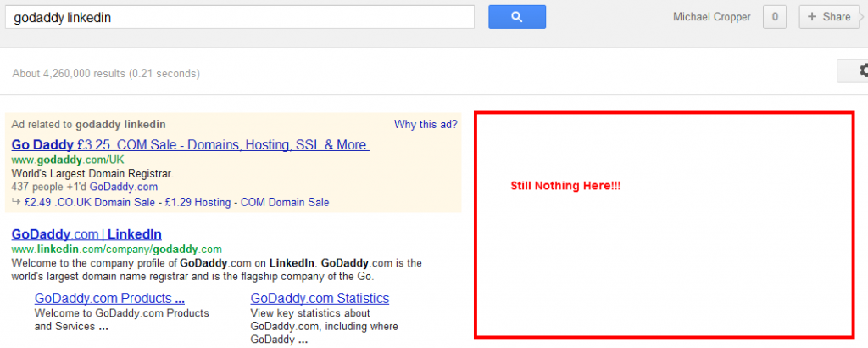Open the COM Domain Sale sitelink
Screen dimensions: 868x348
[x=283, y=202]
